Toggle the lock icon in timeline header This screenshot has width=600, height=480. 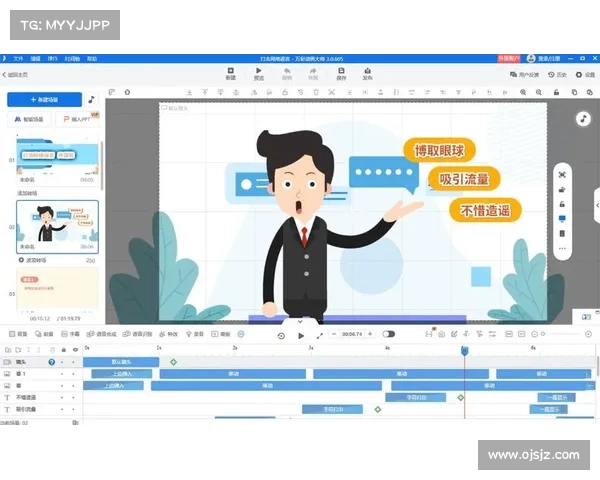tap(64, 349)
